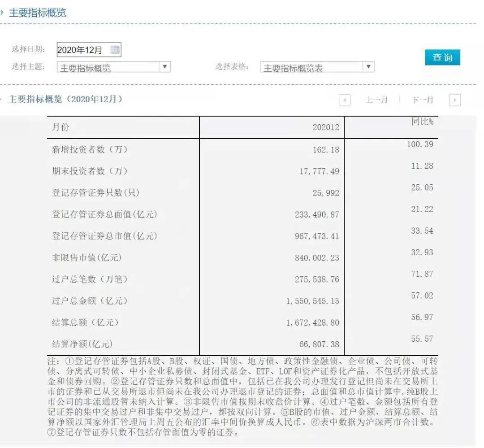Jump to 下一月 link

pyautogui.click(x=422, y=100)
